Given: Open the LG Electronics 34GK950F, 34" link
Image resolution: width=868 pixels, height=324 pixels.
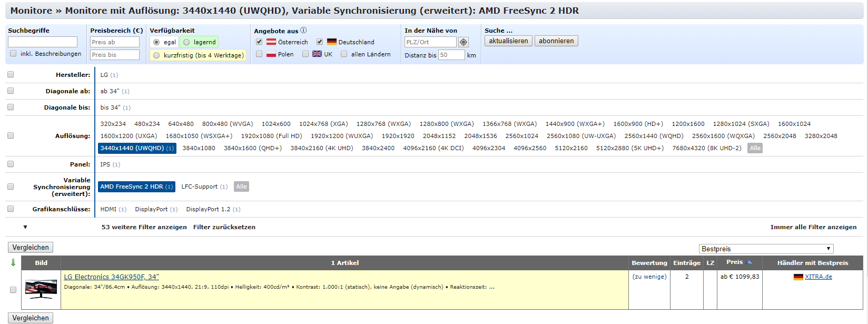Looking at the screenshot, I should click(111, 277).
